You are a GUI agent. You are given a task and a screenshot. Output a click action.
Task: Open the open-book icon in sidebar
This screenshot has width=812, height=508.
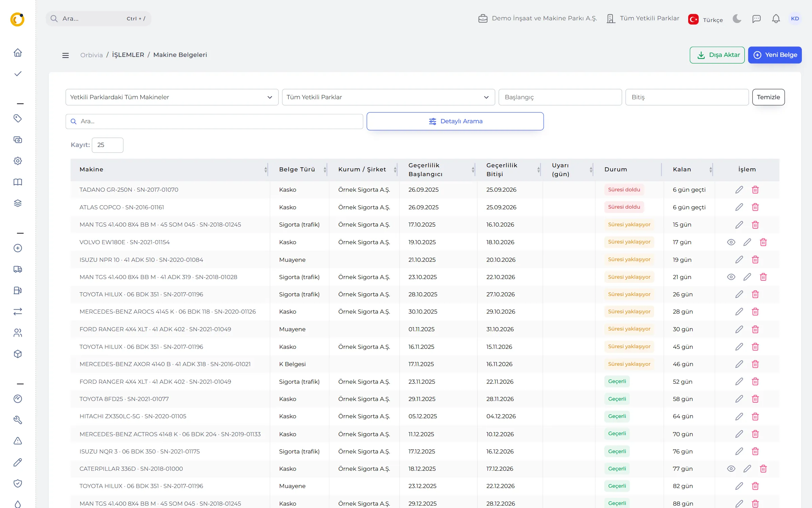(18, 182)
